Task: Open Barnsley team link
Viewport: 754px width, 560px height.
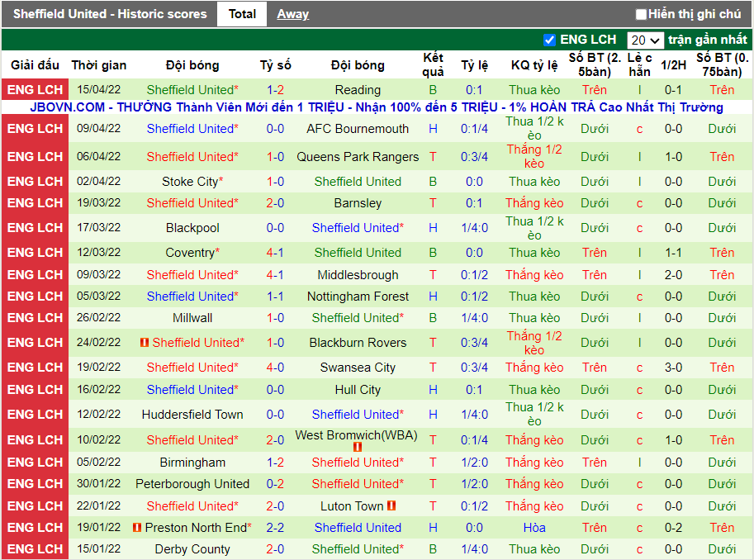Action: click(x=358, y=203)
